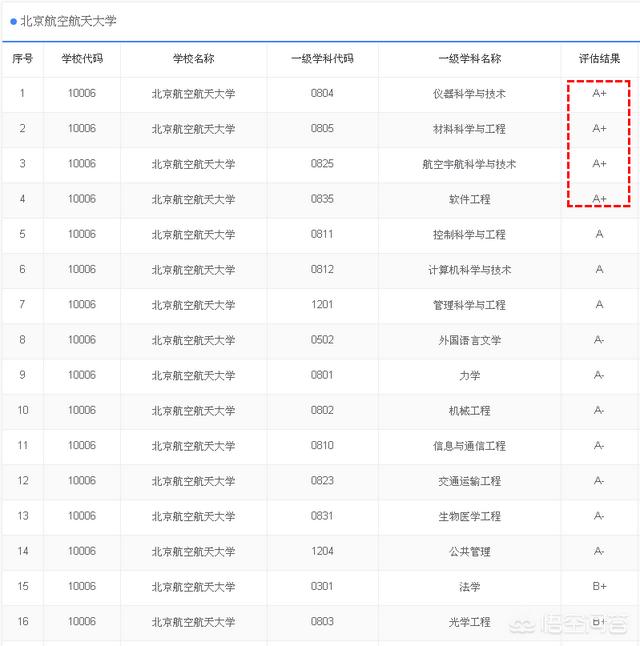Click the A result for 管理科学与工程
This screenshot has width=640, height=646.
[599, 305]
